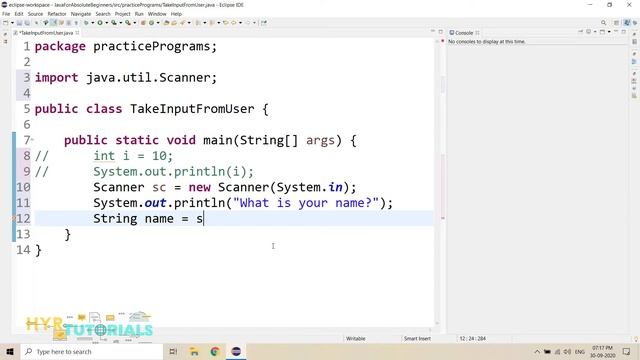Click the Smart Insert status bar entry
Image resolution: width=640 pixels, height=360 pixels.
417,338
